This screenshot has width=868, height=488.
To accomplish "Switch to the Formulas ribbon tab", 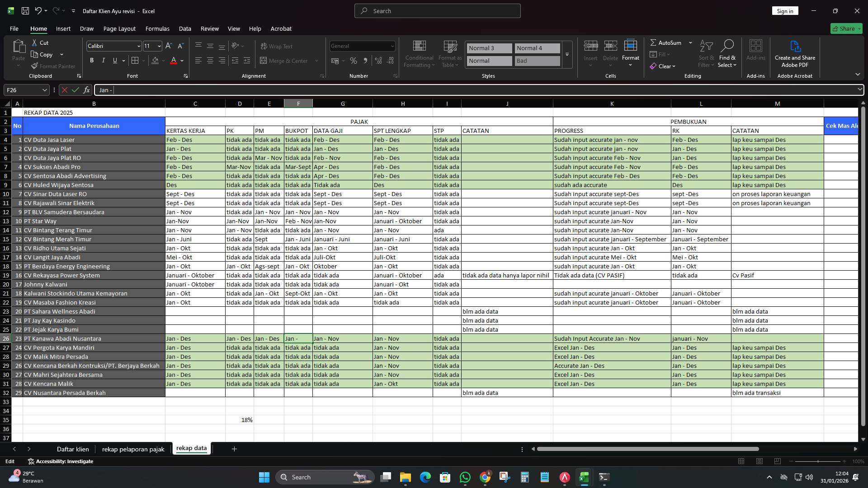I will [157, 28].
